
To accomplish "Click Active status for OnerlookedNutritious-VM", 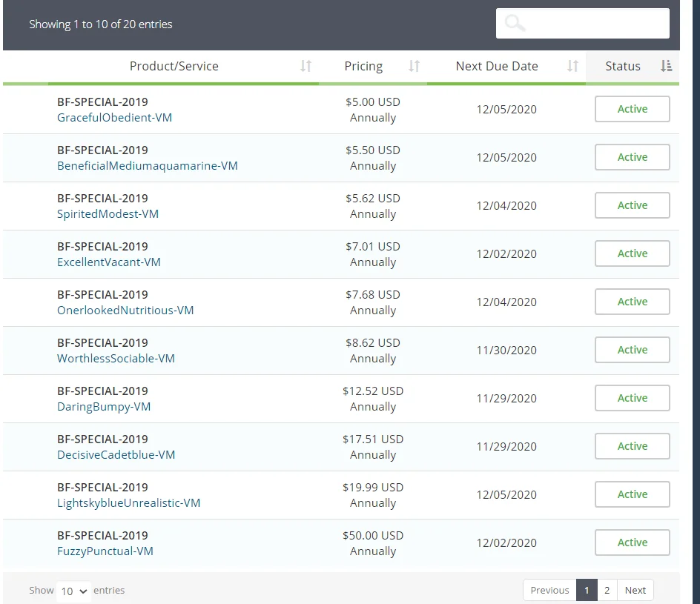I will [632, 302].
